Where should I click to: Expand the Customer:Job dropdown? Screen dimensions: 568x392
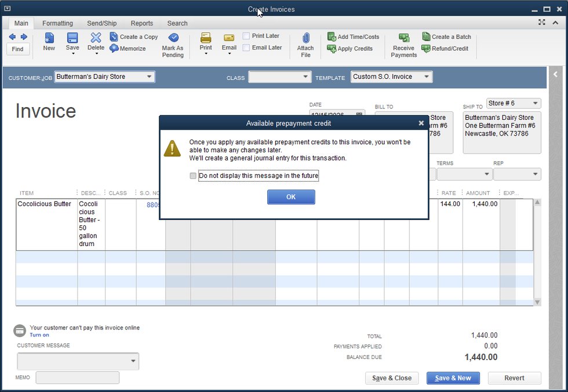point(149,77)
